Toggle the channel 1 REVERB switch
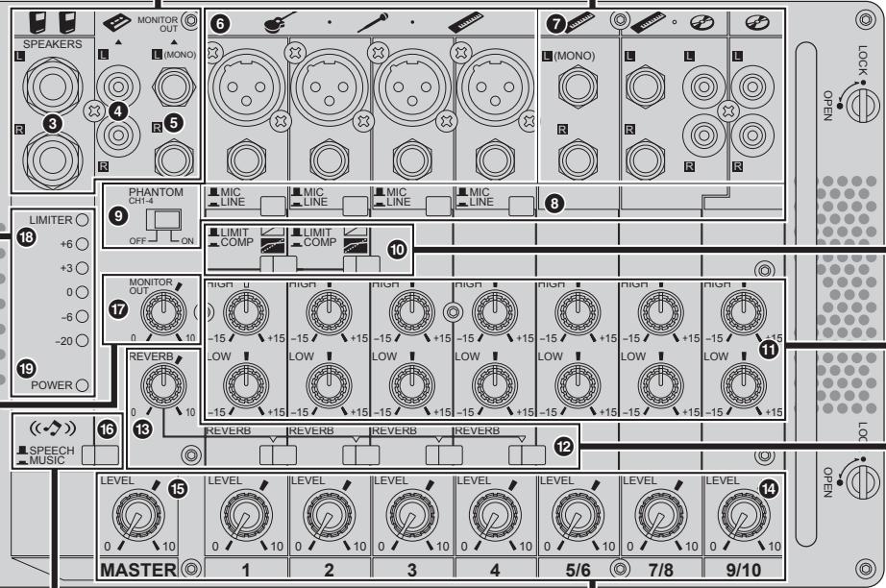The width and height of the screenshot is (886, 588). (278, 455)
